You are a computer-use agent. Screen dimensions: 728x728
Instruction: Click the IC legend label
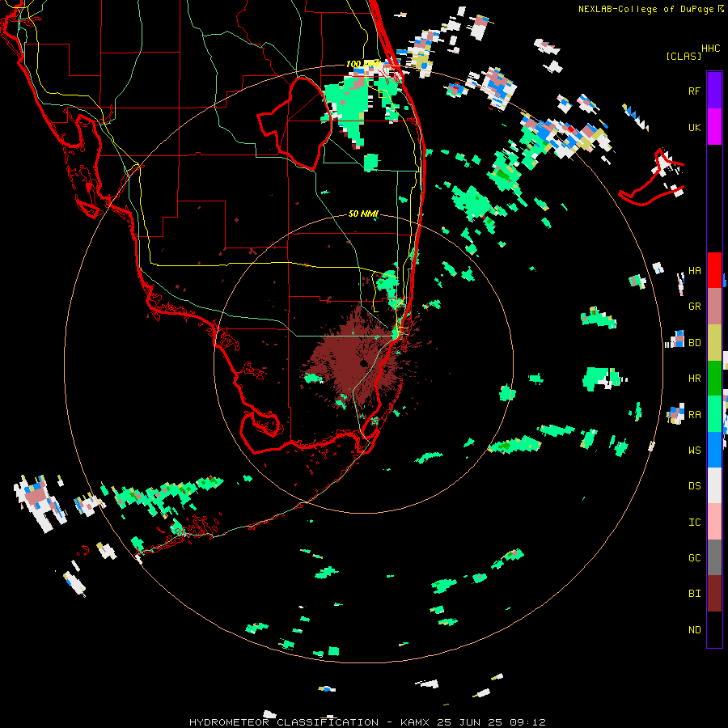694,522
